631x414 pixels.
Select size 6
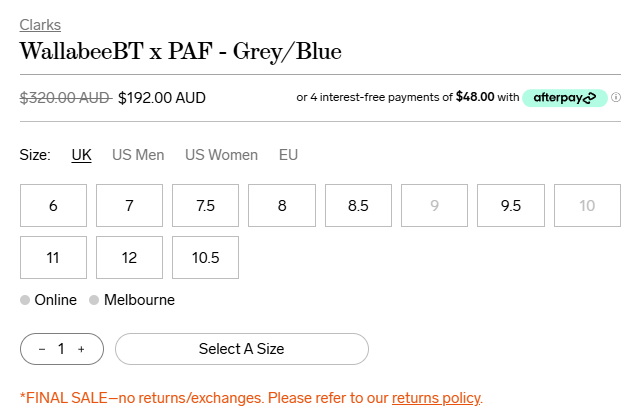click(x=53, y=206)
